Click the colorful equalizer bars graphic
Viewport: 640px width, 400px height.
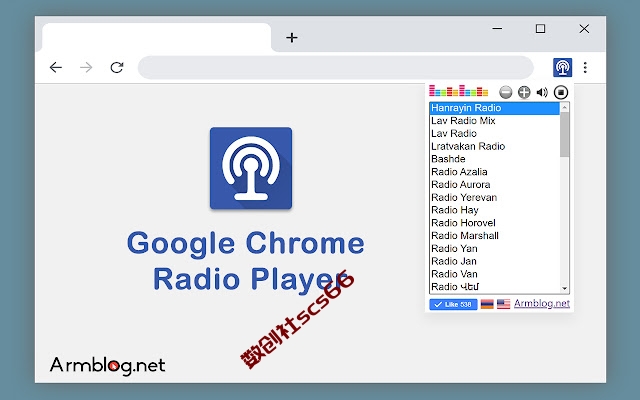[x=458, y=91]
